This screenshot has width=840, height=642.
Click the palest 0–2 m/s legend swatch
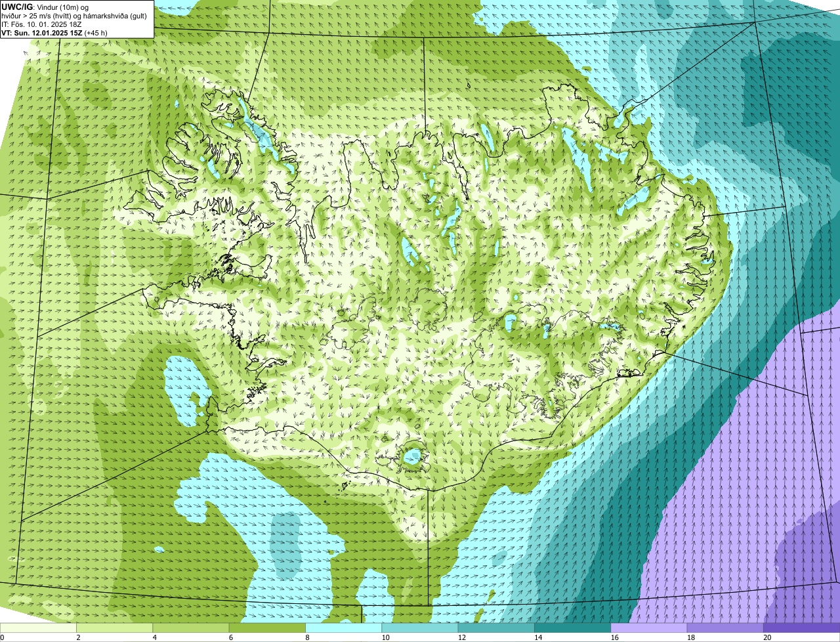tap(38, 628)
